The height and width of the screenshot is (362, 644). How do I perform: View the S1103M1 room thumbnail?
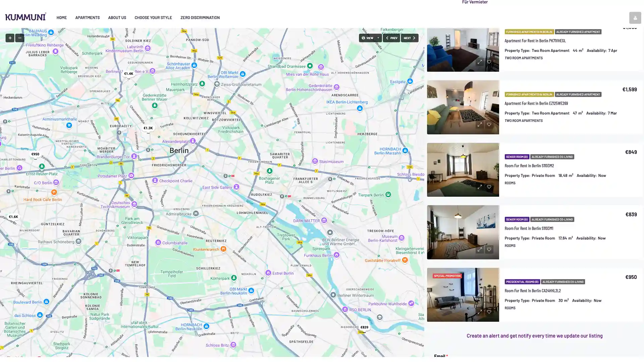[463, 232]
